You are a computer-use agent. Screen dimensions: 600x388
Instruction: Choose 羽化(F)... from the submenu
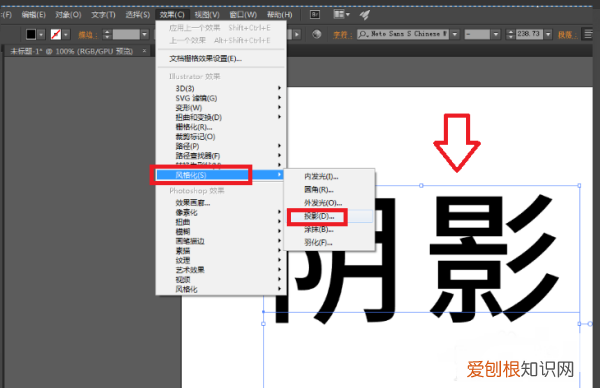tap(329, 242)
